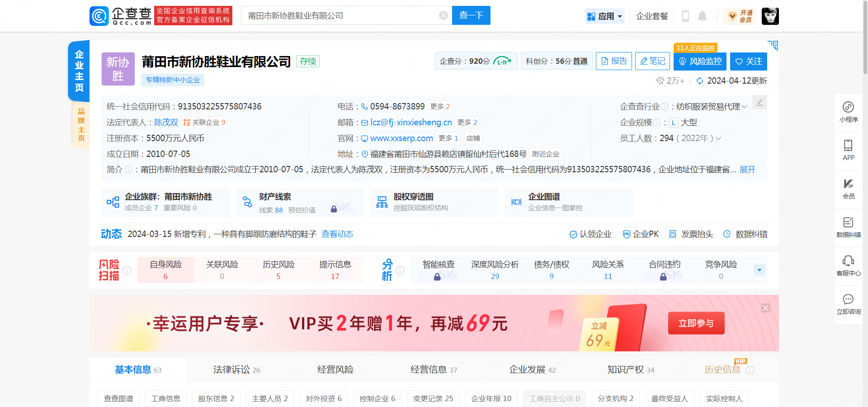This screenshot has width=868, height=407.
Task: Select 自身风险 6 item
Action: (165, 270)
